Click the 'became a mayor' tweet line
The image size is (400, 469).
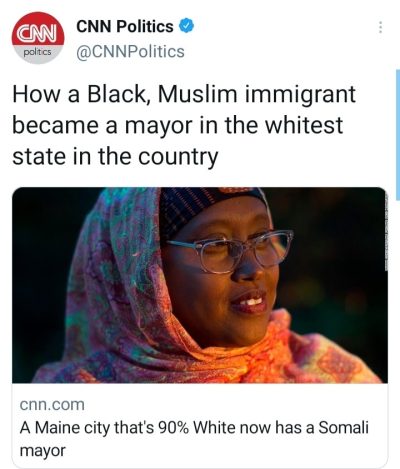177,125
